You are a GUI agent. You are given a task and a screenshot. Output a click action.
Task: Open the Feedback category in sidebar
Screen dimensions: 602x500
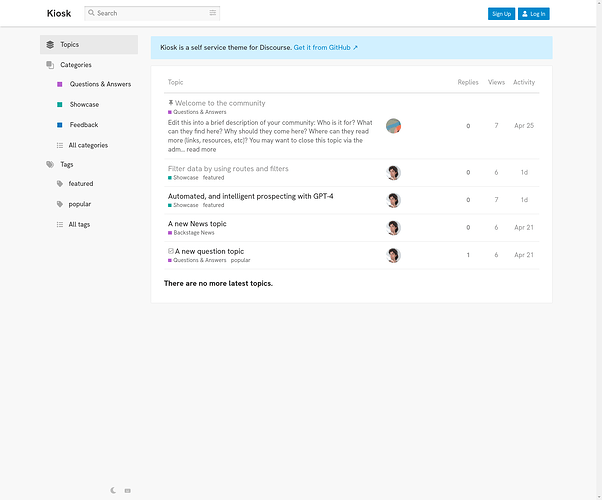(x=83, y=125)
